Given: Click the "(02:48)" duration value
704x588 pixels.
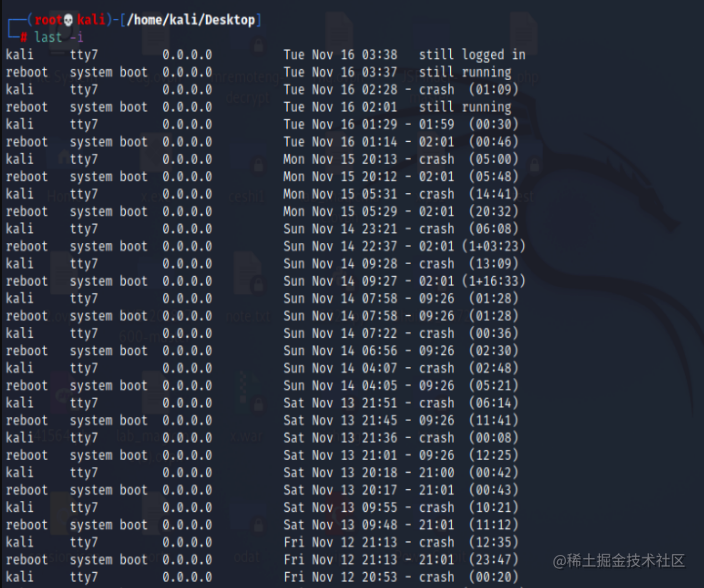Looking at the screenshot, I should (x=493, y=369).
